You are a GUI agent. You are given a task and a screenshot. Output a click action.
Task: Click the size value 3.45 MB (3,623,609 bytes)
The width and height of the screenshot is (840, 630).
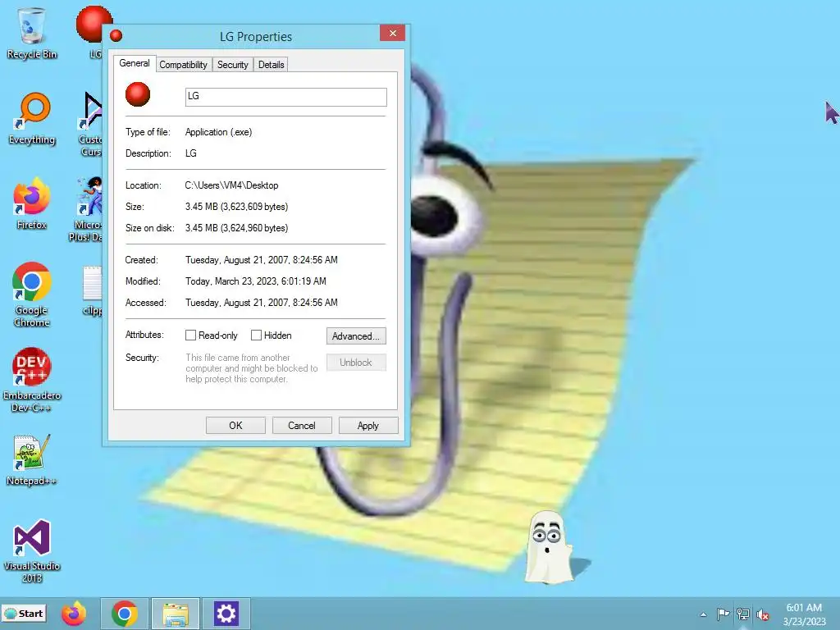237,207
